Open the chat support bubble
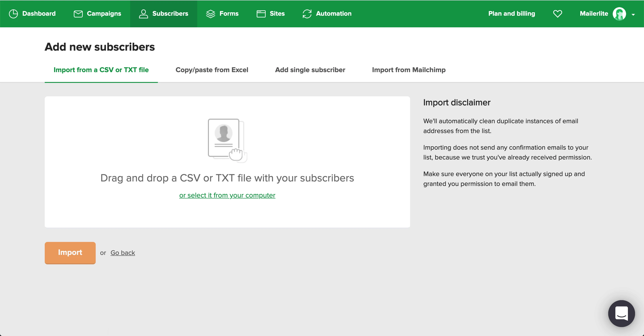The width and height of the screenshot is (644, 336). (x=621, y=313)
